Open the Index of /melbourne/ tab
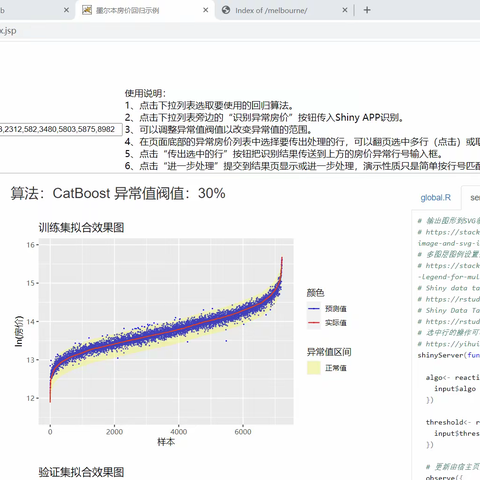 271,10
